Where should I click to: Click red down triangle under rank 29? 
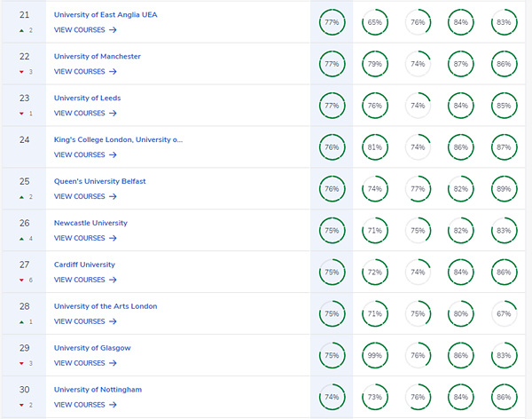tap(21, 364)
